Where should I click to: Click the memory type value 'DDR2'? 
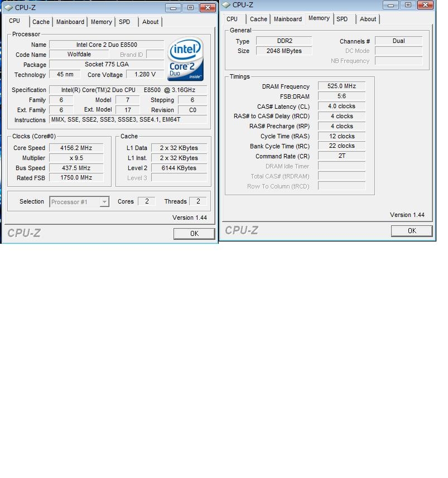pos(284,41)
